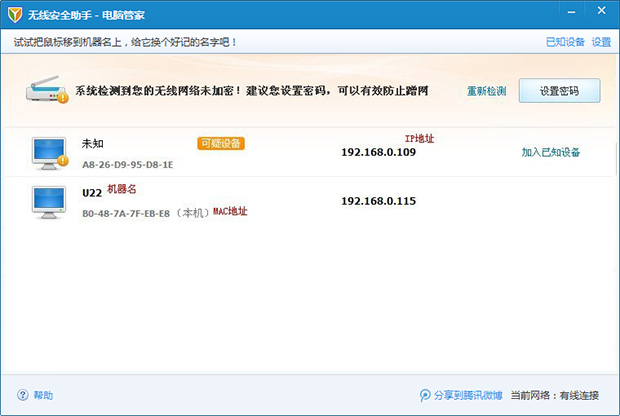Open 设置 settings link
This screenshot has width=620, height=416.
(x=601, y=42)
